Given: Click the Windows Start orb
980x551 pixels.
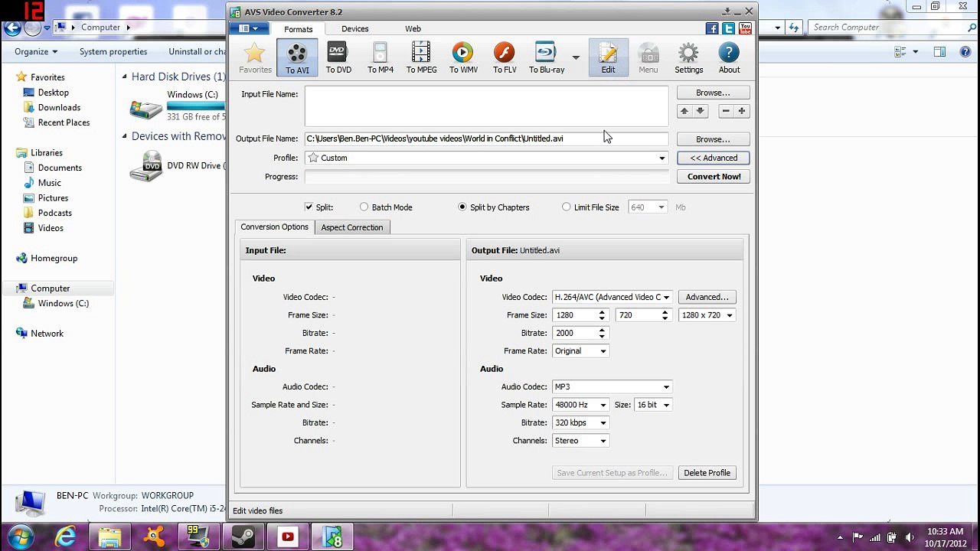Looking at the screenshot, I should (x=21, y=536).
